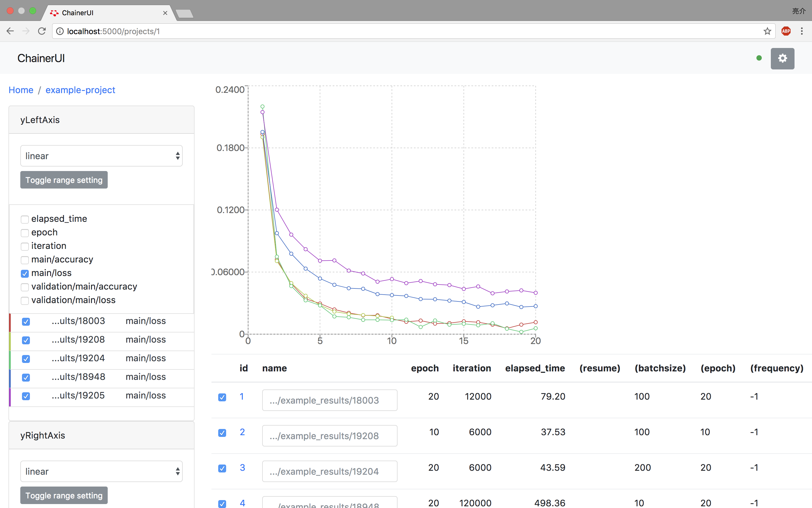Screen dimensions: 812x508
Task: Click the yRightAxis panel header
Action: [x=101, y=435]
